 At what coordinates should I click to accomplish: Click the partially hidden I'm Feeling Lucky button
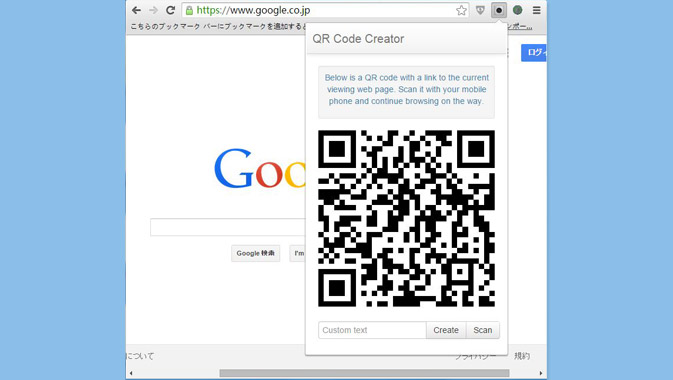[x=297, y=253]
